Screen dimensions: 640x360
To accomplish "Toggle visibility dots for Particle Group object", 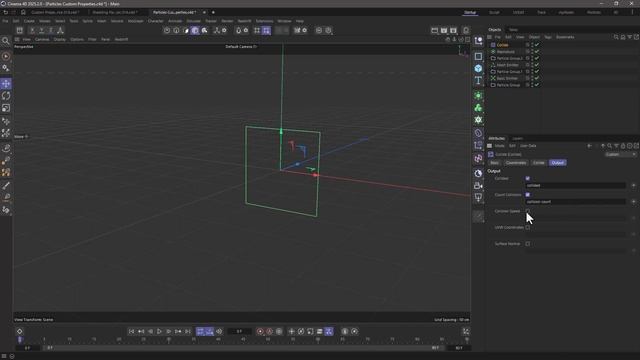I will pos(532,85).
